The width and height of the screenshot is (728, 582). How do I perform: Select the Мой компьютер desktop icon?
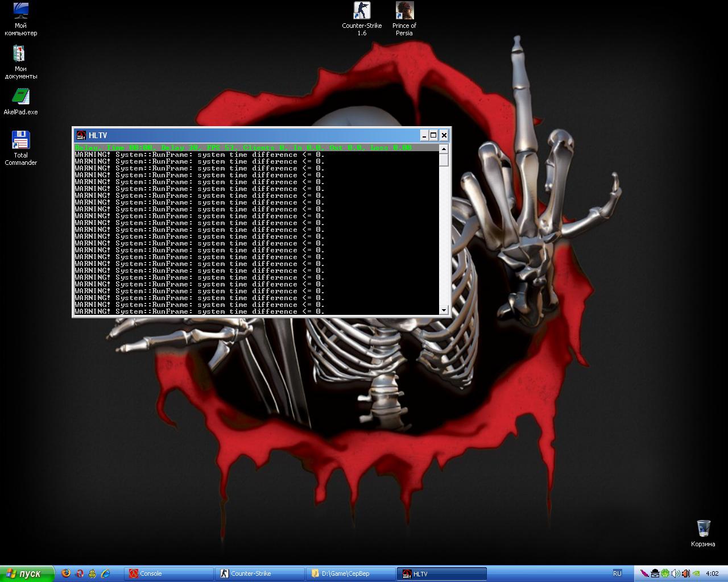(20, 19)
